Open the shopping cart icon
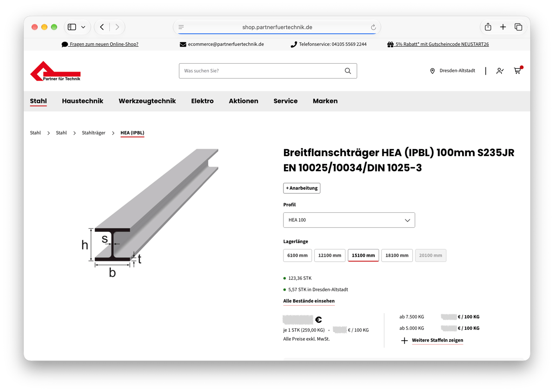 pyautogui.click(x=518, y=70)
